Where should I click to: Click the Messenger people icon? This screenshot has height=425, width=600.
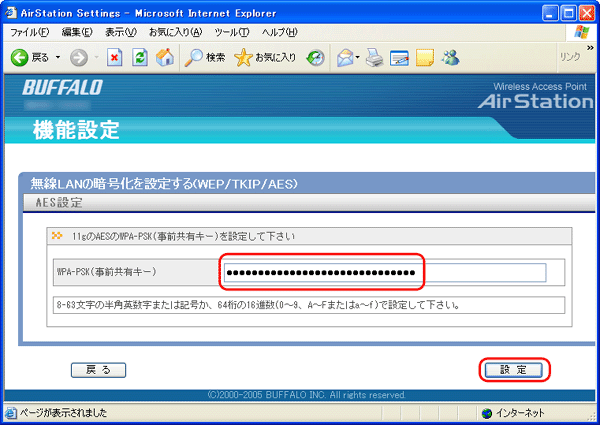point(450,58)
